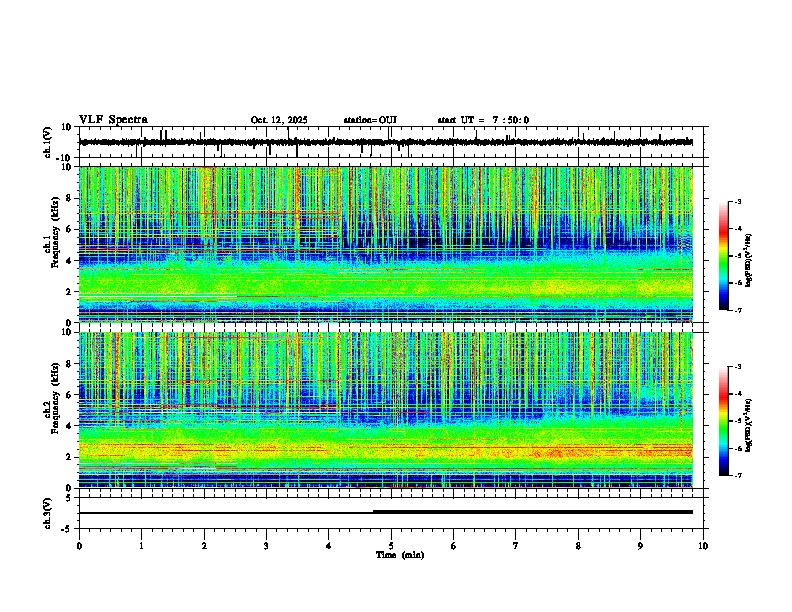Click the date text "Oct. 12, 2025"

click(279, 120)
